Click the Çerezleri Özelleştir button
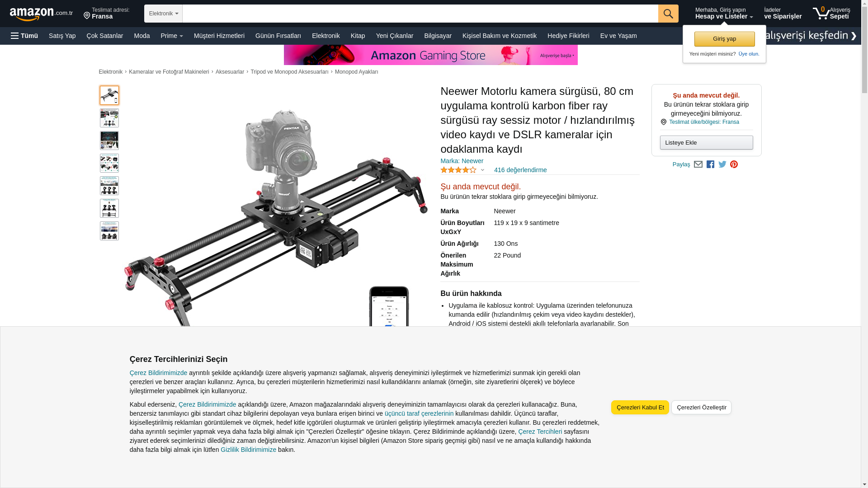The width and height of the screenshot is (868, 488). tap(701, 408)
